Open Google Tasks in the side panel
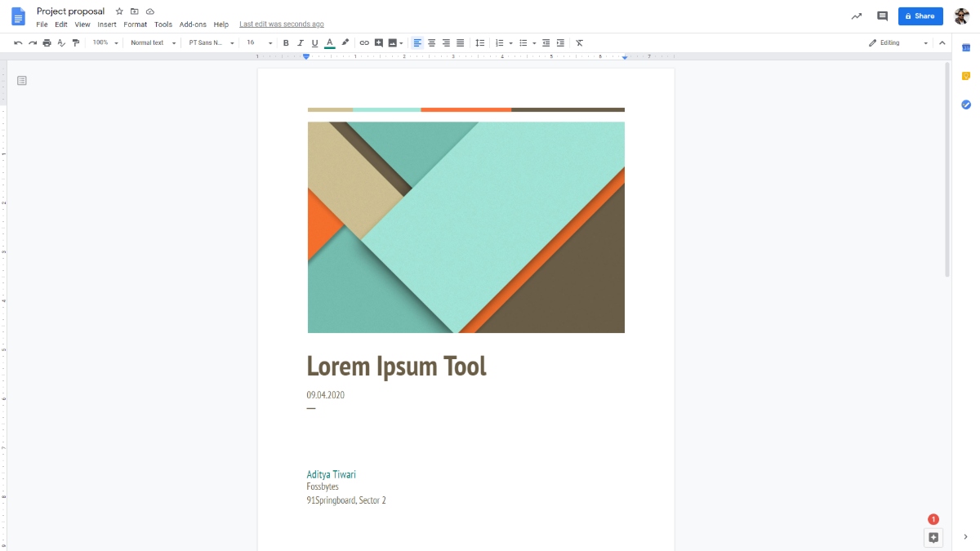The height and width of the screenshot is (551, 980). [965, 104]
